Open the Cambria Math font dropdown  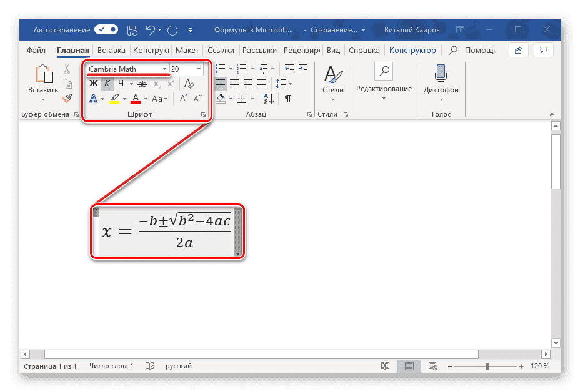165,69
